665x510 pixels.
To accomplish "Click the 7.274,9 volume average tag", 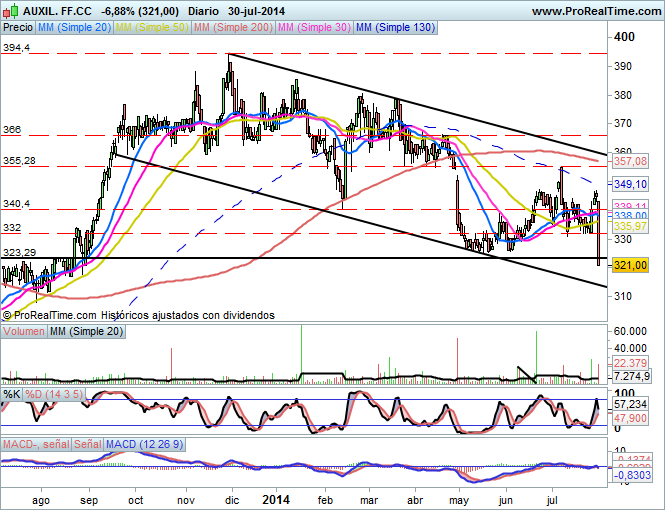I will [631, 376].
